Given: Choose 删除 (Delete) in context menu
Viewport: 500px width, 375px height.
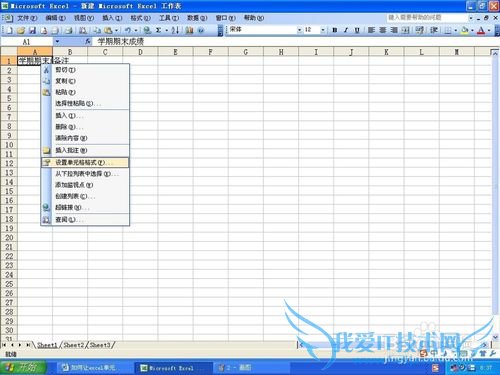Looking at the screenshot, I should click(85, 127).
